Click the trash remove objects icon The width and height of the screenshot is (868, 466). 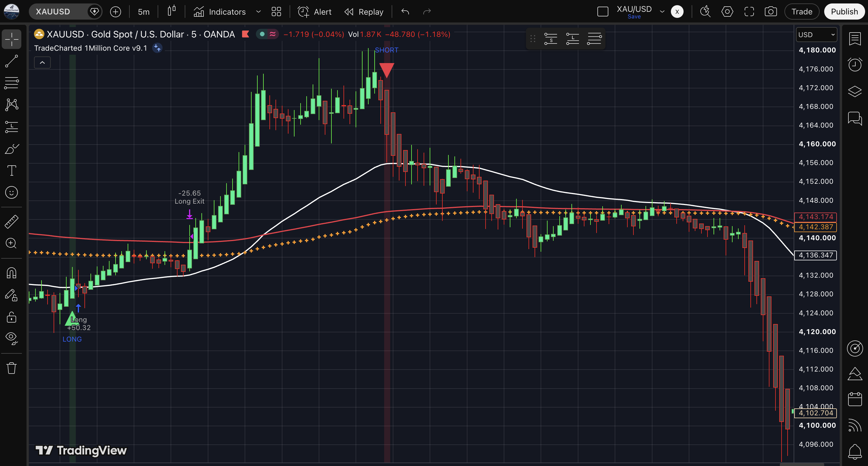point(12,368)
